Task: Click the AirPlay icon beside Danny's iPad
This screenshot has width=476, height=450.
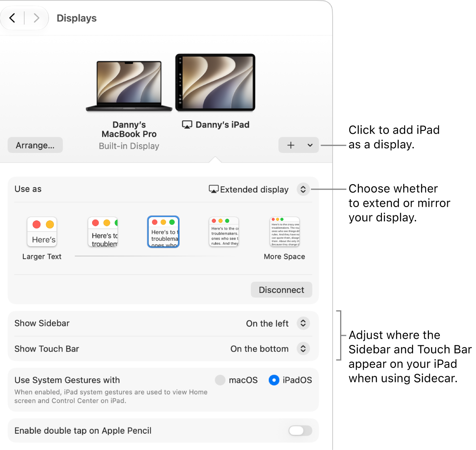Action: pos(187,125)
